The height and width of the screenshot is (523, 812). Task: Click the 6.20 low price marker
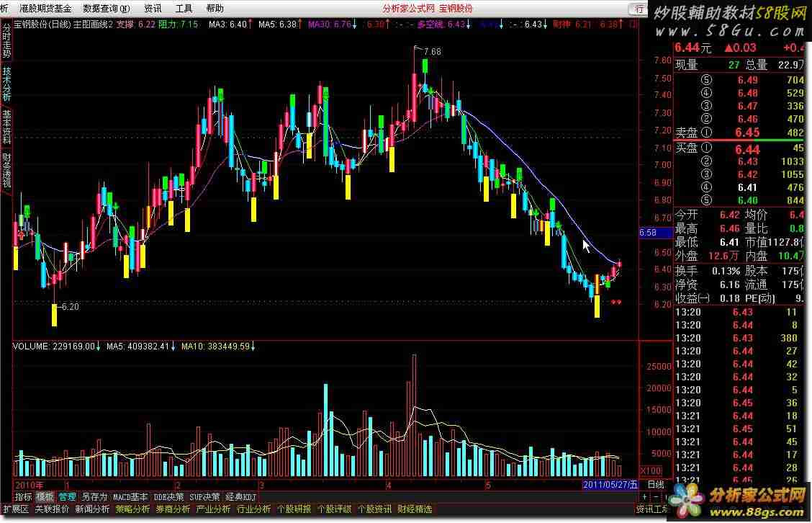click(69, 306)
